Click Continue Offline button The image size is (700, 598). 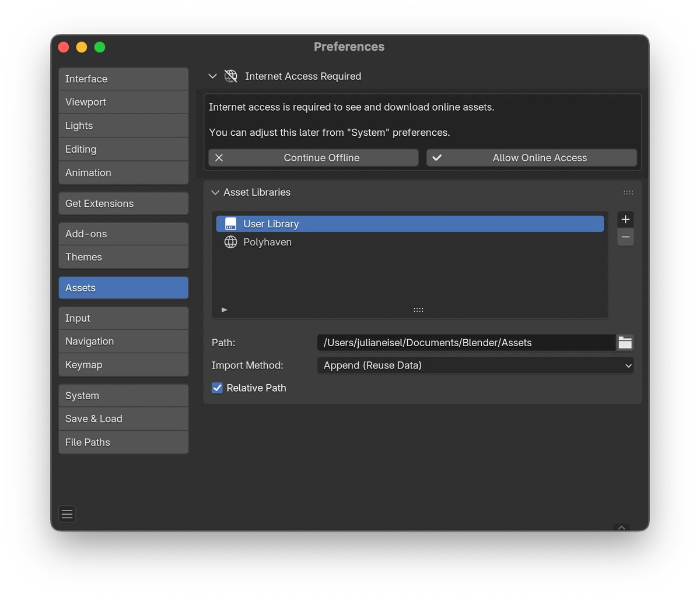click(314, 158)
